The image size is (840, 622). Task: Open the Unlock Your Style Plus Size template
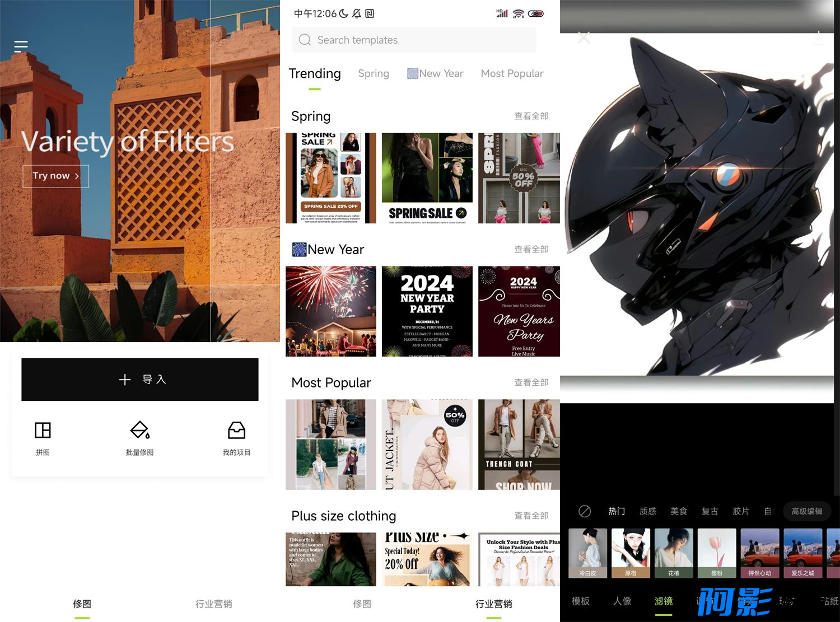519,559
